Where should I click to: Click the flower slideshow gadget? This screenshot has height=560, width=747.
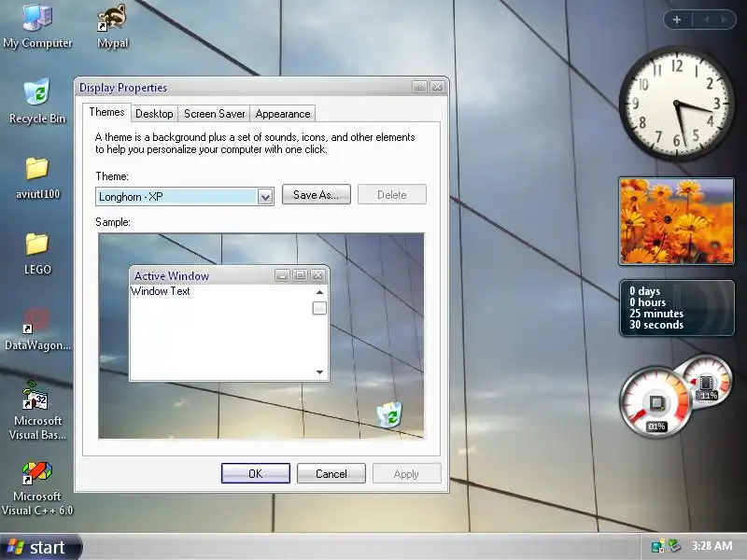click(x=676, y=221)
